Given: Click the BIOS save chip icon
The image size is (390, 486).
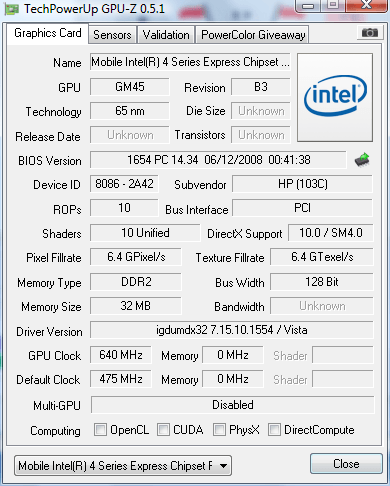Looking at the screenshot, I should pos(362,160).
